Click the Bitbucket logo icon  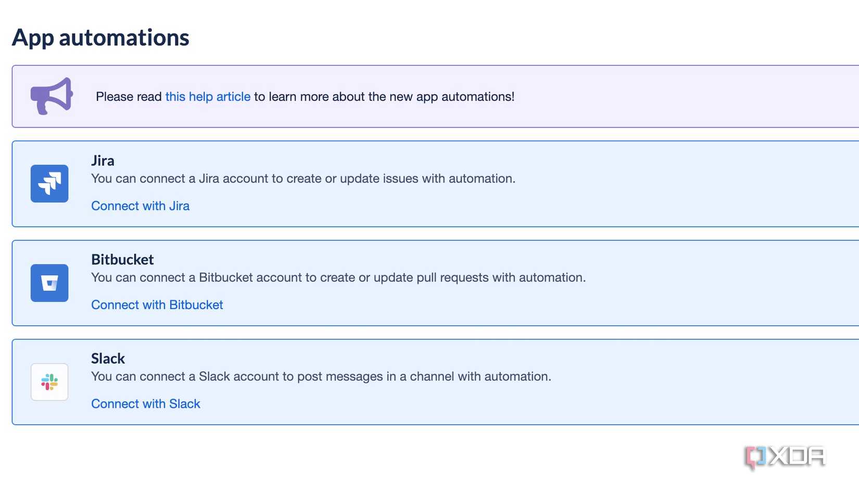click(x=49, y=283)
